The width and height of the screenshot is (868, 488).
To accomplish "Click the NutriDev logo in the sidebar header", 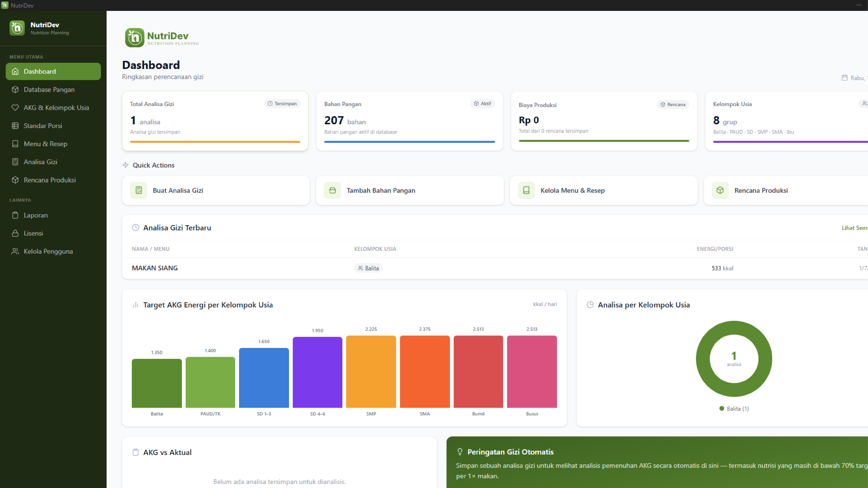I will click(17, 28).
